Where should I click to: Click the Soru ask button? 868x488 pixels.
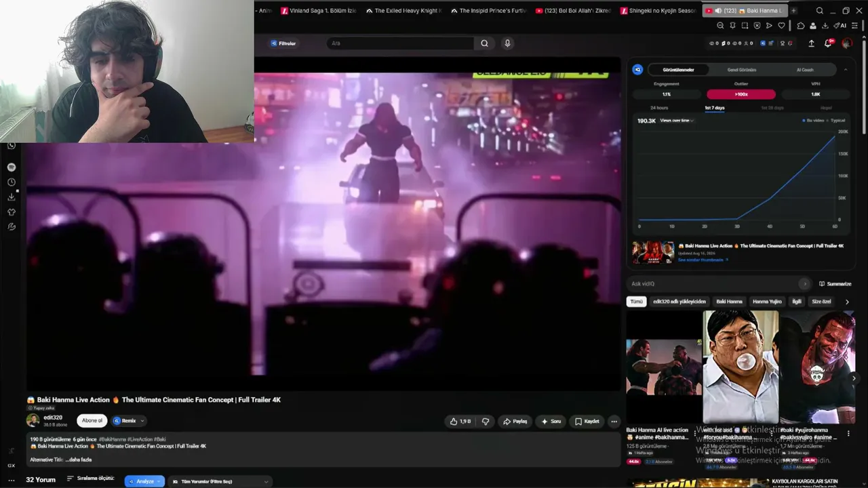551,422
